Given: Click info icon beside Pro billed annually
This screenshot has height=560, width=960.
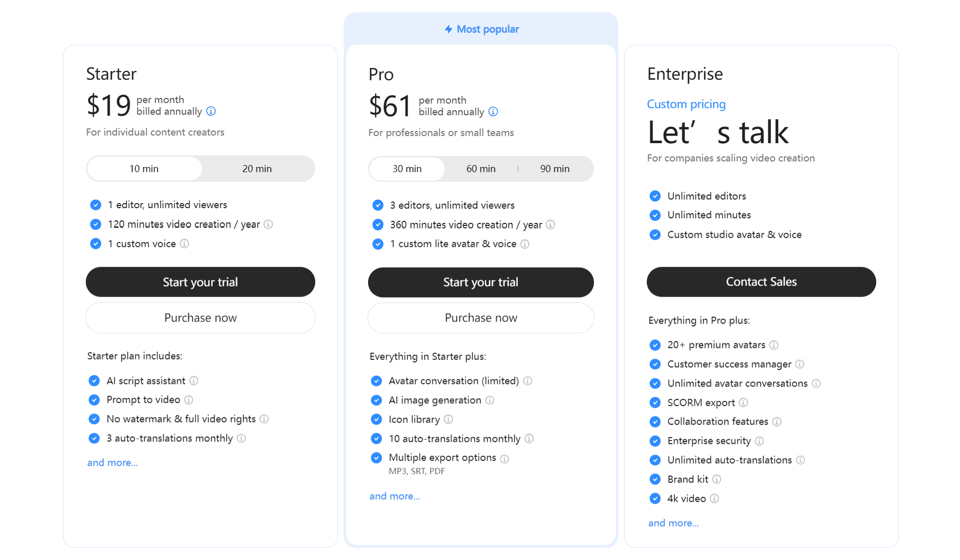Looking at the screenshot, I should [x=493, y=112].
